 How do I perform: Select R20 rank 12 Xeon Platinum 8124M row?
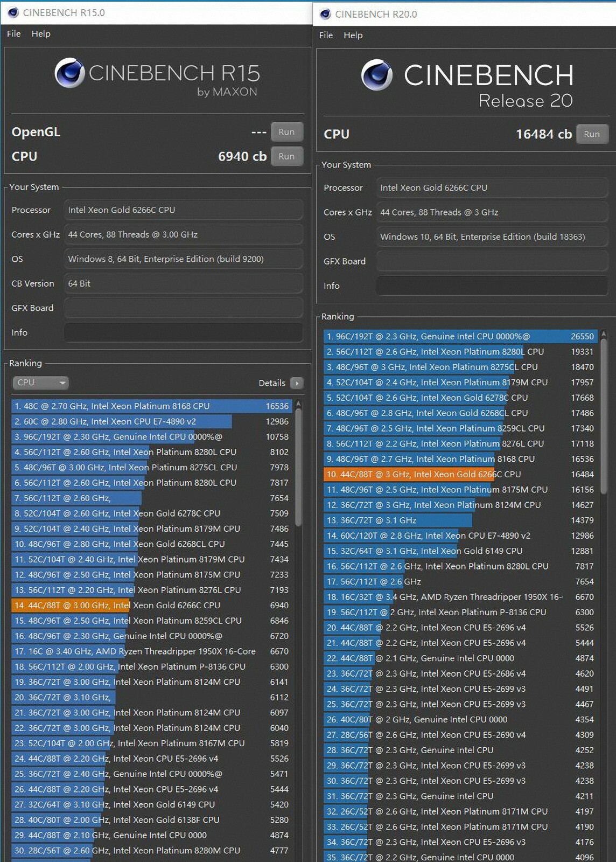[460, 505]
